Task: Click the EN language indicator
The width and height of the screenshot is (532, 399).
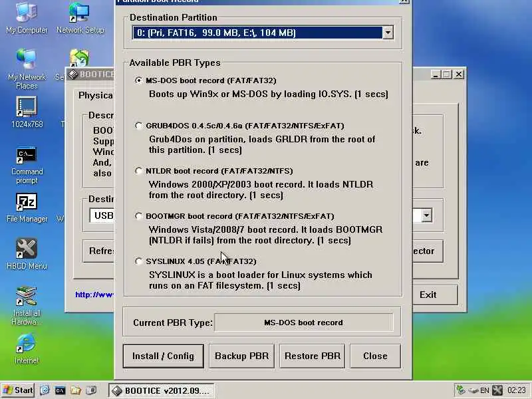Action: pos(485,390)
